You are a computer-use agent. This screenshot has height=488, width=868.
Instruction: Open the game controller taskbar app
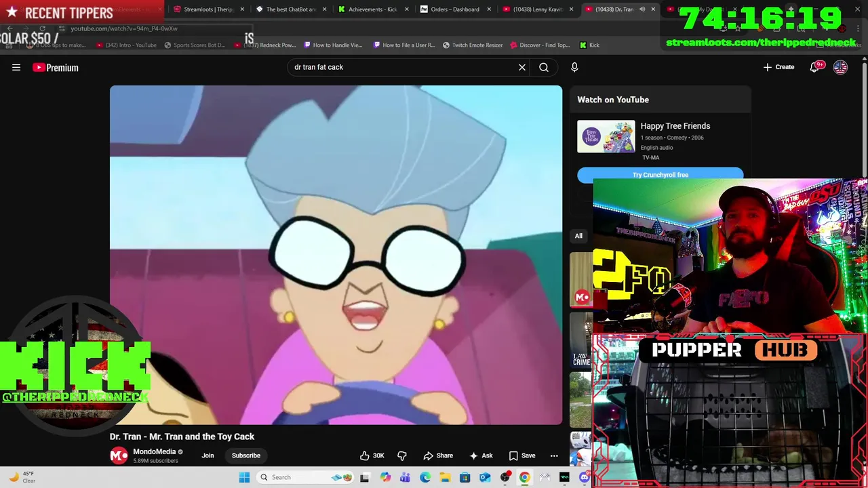pos(545,477)
